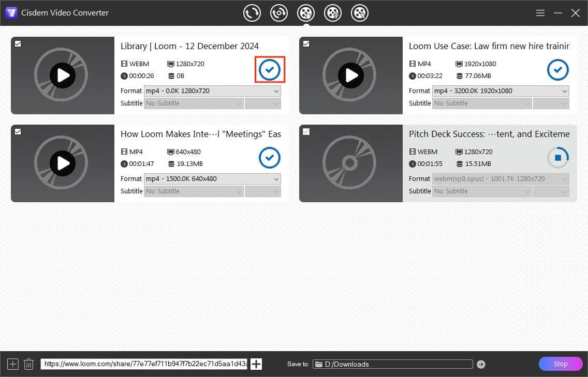Click the 19.13MB file size text
Image resolution: width=588 pixels, height=377 pixels.
tap(190, 164)
